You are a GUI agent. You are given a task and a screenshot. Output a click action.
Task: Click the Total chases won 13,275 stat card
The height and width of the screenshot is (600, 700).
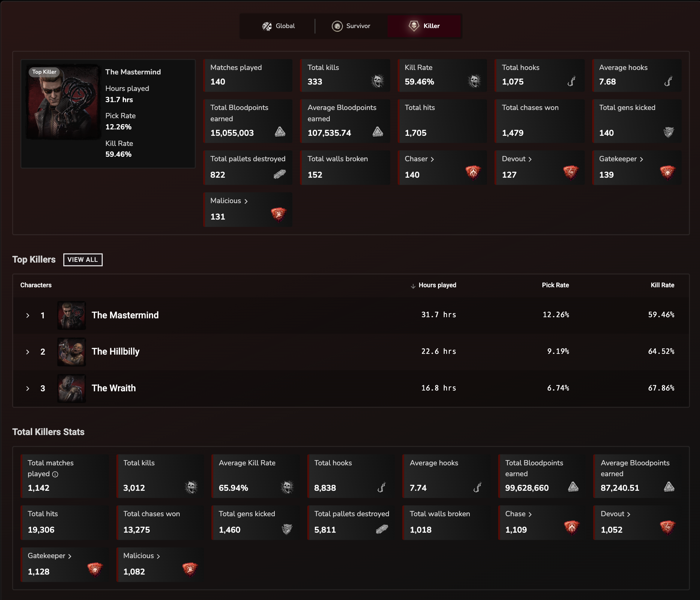(161, 523)
